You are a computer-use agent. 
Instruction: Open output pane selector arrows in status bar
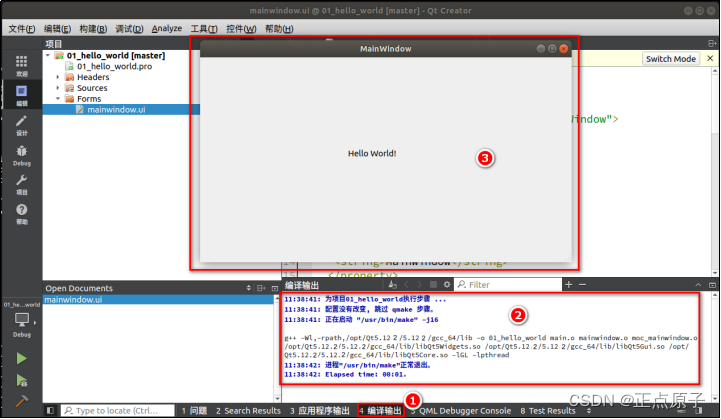click(x=589, y=411)
